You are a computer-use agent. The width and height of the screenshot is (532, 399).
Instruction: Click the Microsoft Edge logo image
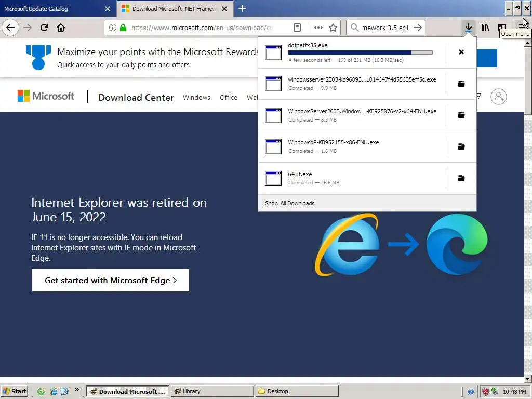[457, 244]
